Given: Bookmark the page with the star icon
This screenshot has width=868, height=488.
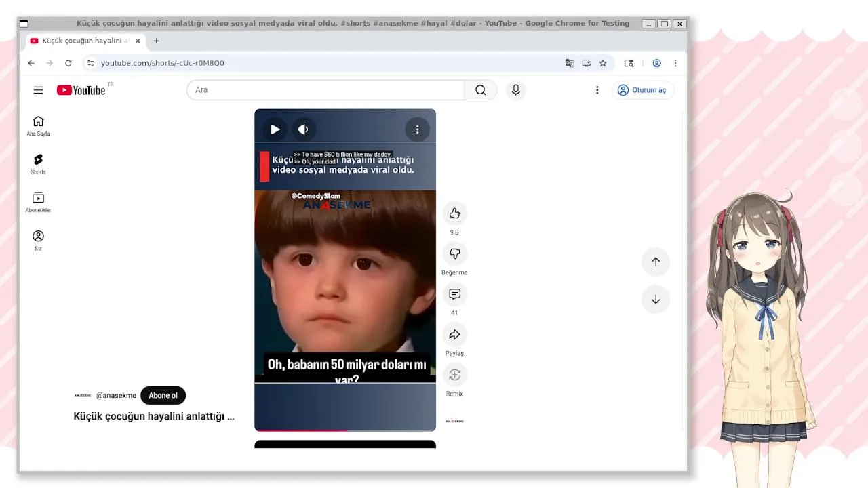Looking at the screenshot, I should pyautogui.click(x=603, y=63).
